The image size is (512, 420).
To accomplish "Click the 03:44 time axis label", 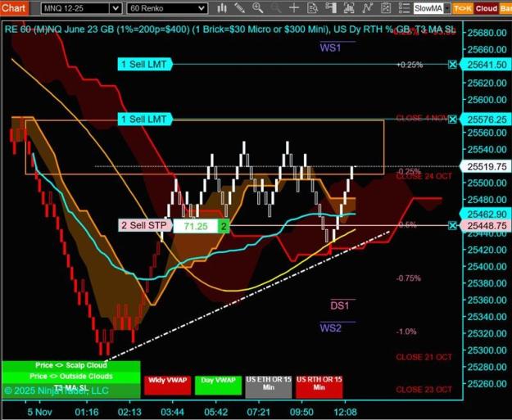I will 173,412.
